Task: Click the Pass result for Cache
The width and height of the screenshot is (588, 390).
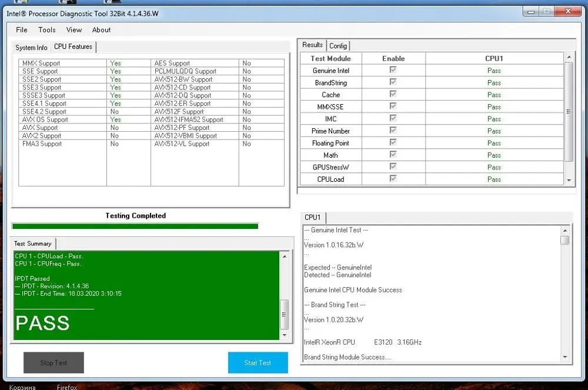Action: tap(494, 95)
